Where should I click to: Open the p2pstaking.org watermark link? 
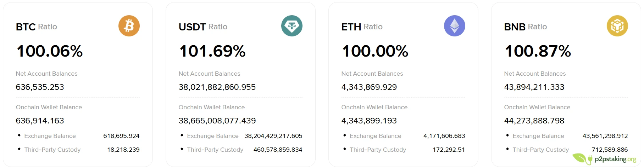point(615,159)
